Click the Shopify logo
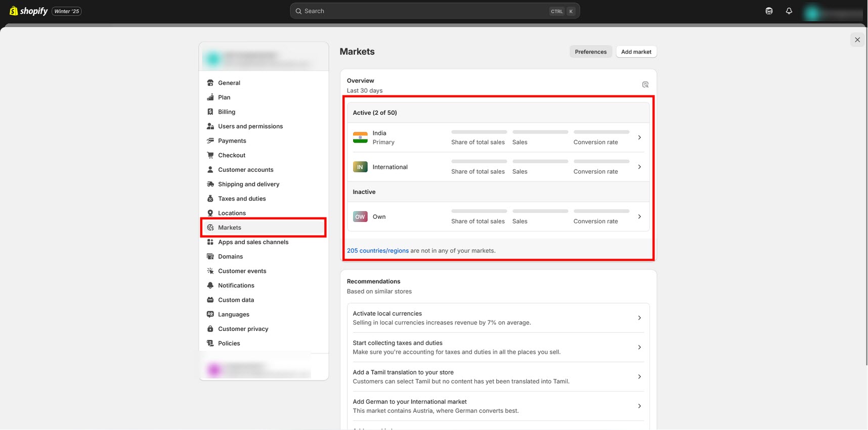The height and width of the screenshot is (430, 868). click(29, 11)
